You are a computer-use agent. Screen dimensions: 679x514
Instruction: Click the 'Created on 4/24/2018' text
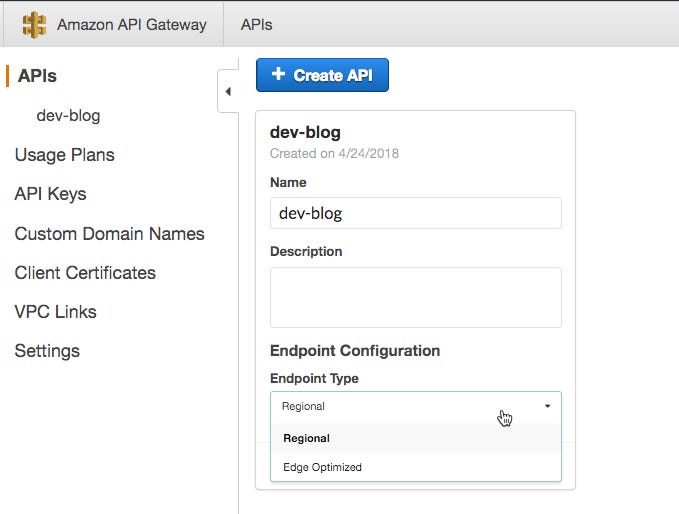pyautogui.click(x=334, y=153)
